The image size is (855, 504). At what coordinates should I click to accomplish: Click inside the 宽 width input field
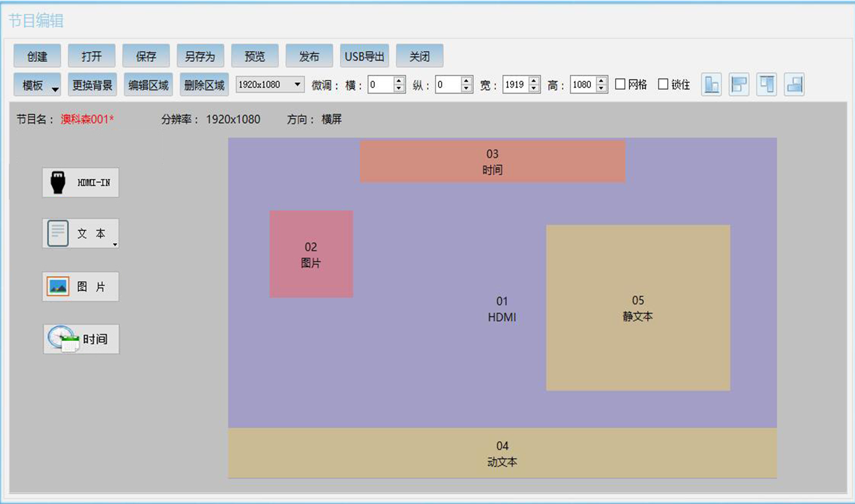click(515, 85)
